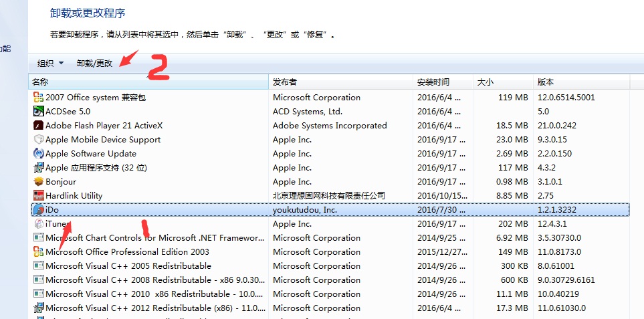Sort the list by the 版本 column header
The image size is (644, 319).
coord(582,82)
